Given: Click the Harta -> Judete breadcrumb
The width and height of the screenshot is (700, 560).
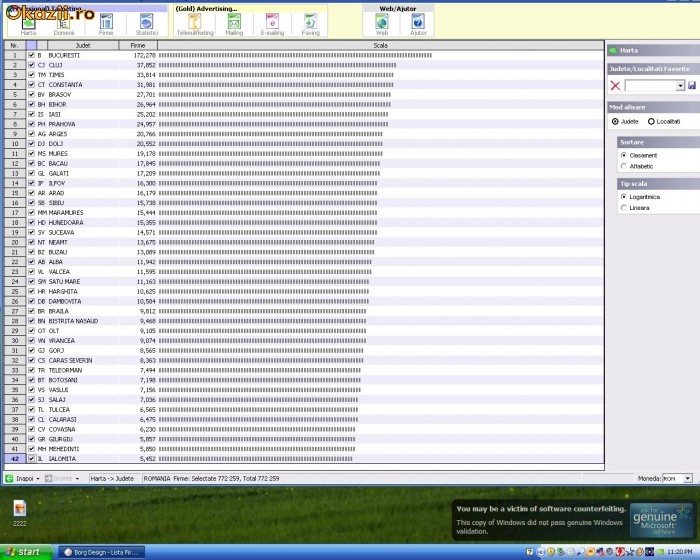Looking at the screenshot, I should pos(112,478).
